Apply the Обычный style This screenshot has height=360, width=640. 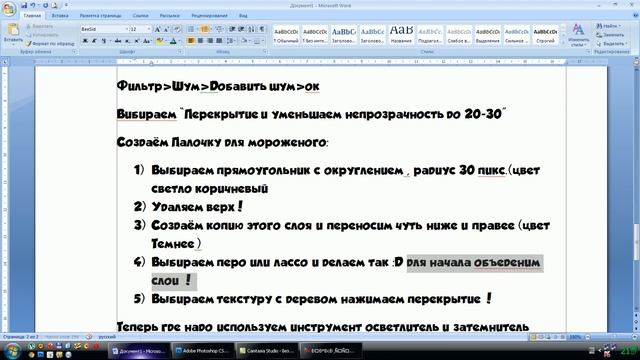tap(286, 35)
